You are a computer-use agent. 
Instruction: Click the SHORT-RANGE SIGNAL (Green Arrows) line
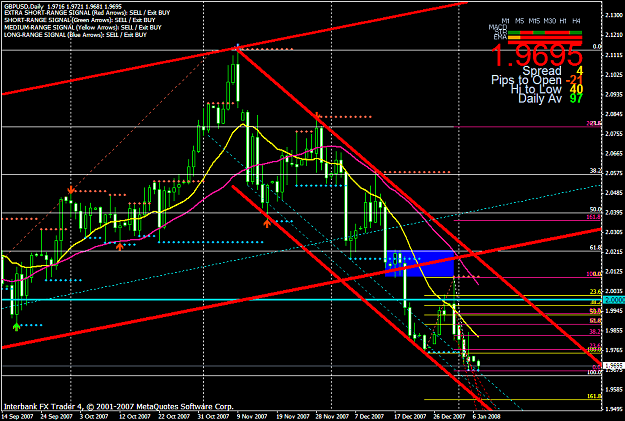[x=80, y=20]
